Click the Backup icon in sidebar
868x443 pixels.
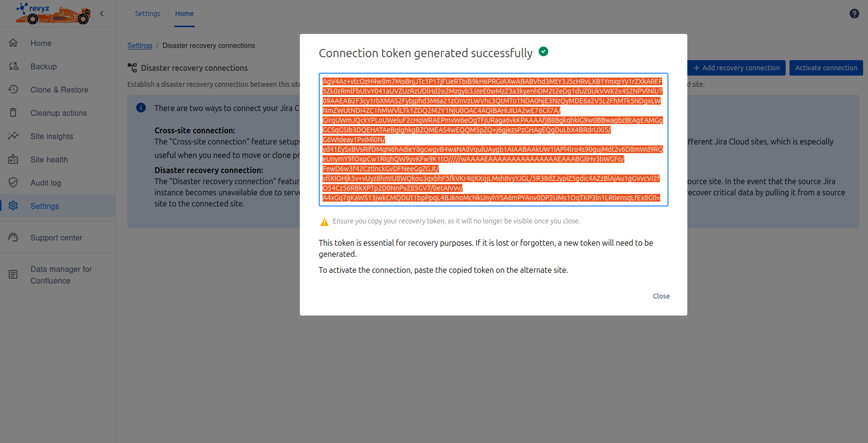coord(13,66)
